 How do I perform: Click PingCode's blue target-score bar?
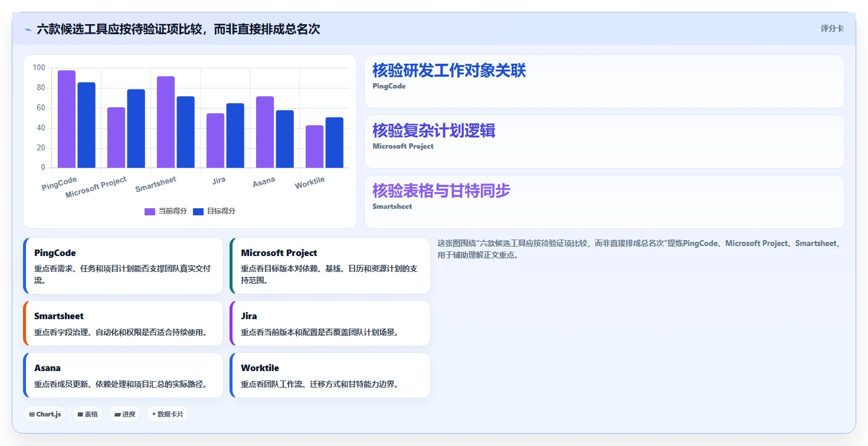[86, 125]
